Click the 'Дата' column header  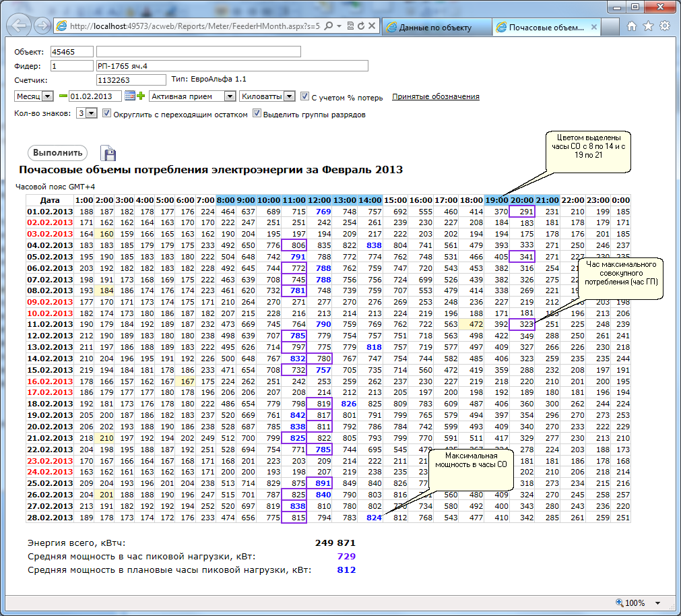coord(50,200)
